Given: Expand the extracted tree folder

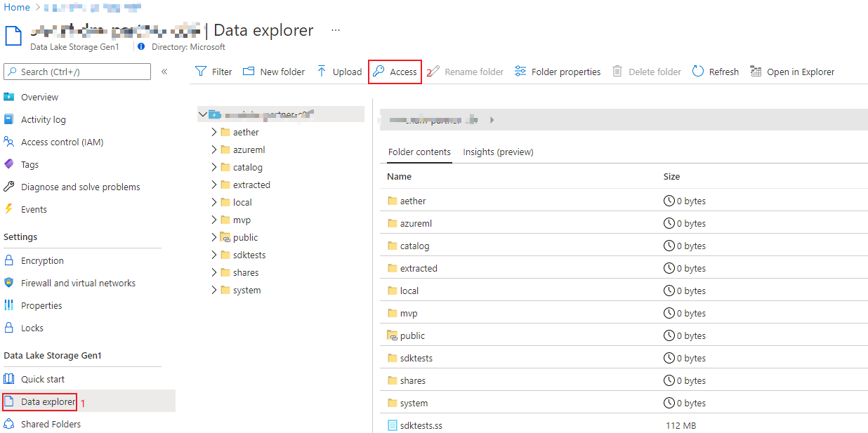Looking at the screenshot, I should click(214, 185).
